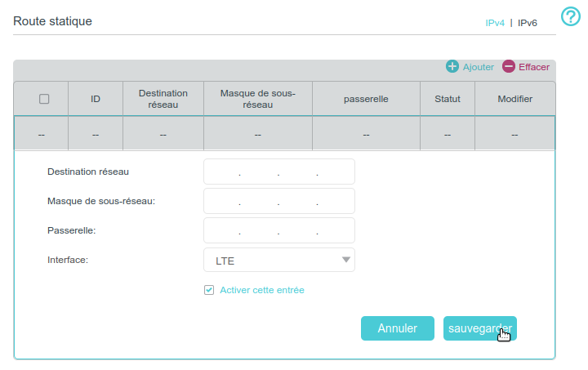This screenshot has width=588, height=370.
Task: Click the Modifier column header
Action: pos(514,99)
